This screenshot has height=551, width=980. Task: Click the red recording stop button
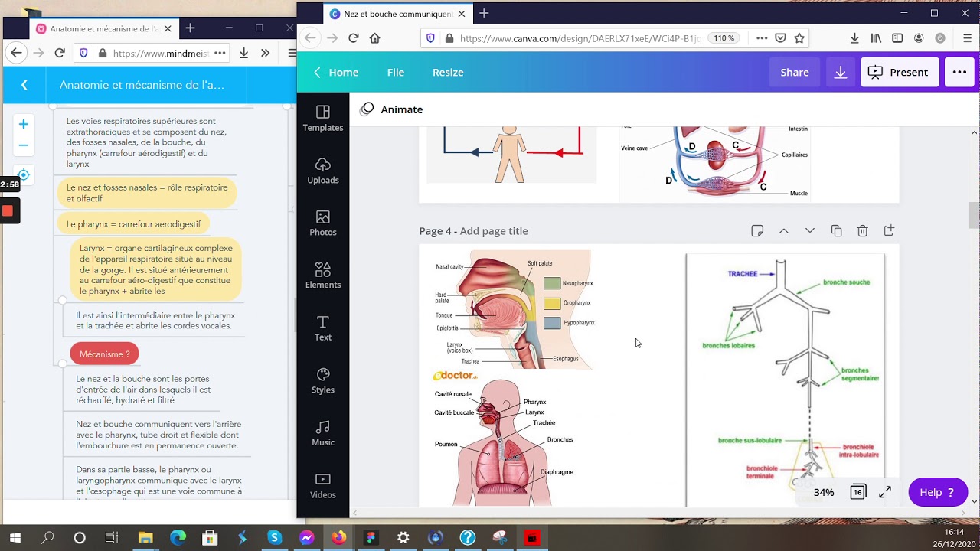coord(8,210)
